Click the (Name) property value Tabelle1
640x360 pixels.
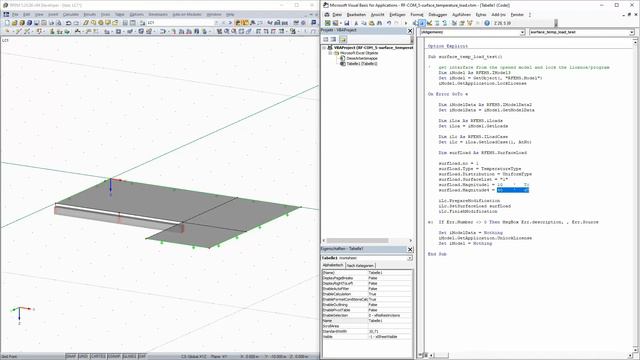pos(390,273)
